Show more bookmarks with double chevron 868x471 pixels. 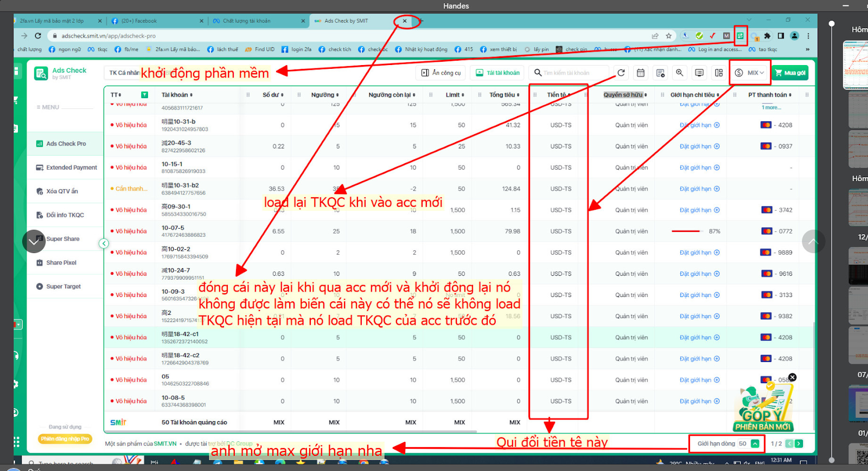[807, 49]
